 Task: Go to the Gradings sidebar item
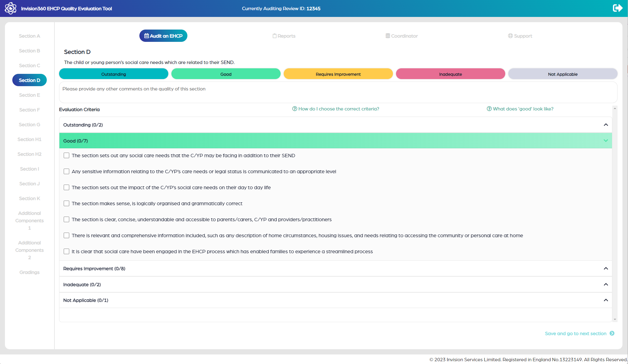point(30,272)
